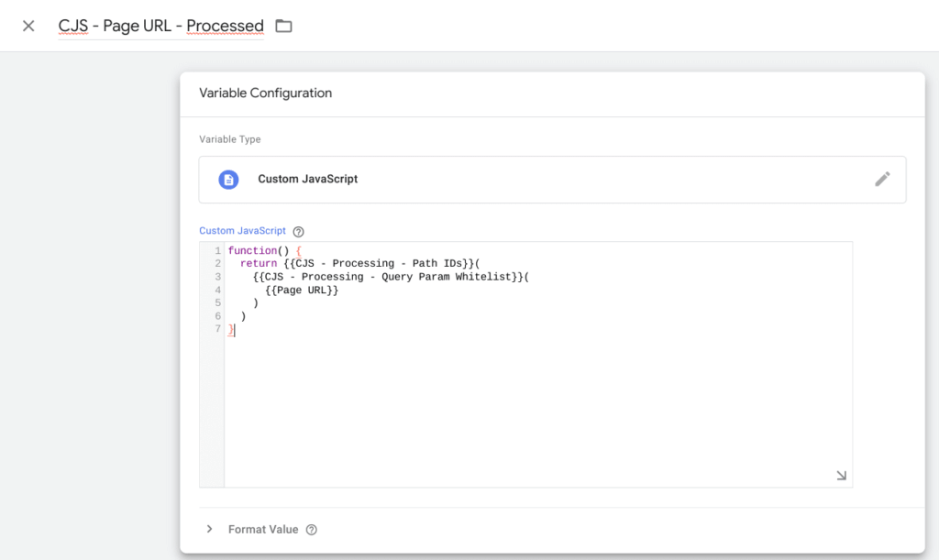Click the Variable Configuration heading
This screenshot has height=560, width=939.
pos(265,93)
